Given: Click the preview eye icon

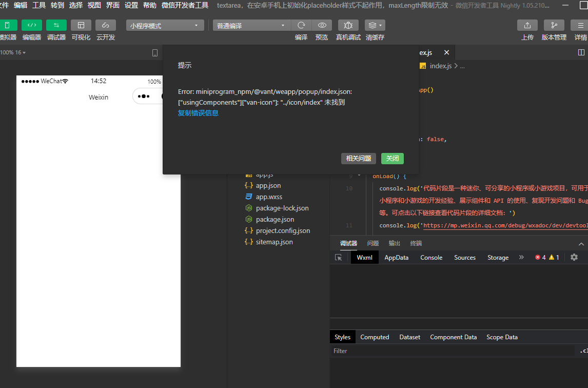Looking at the screenshot, I should (x=322, y=25).
